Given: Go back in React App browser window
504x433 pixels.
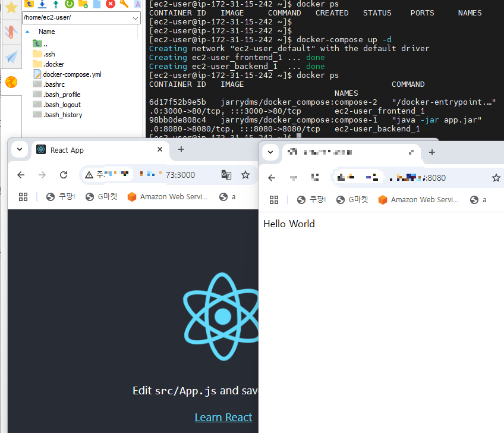Looking at the screenshot, I should pyautogui.click(x=21, y=175).
